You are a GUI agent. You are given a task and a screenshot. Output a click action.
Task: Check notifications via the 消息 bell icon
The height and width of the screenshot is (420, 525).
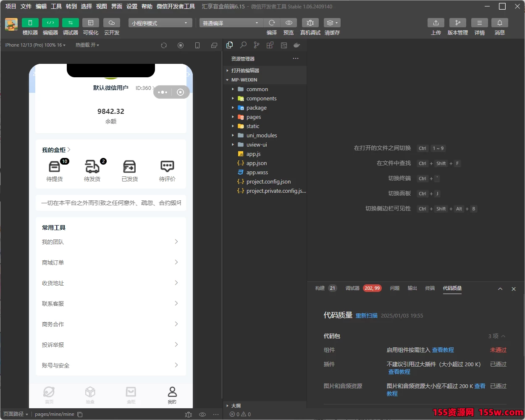tap(500, 23)
